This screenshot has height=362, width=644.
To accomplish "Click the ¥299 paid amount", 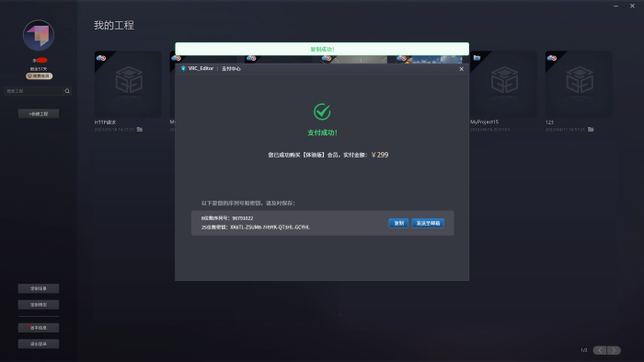I will [x=379, y=155].
